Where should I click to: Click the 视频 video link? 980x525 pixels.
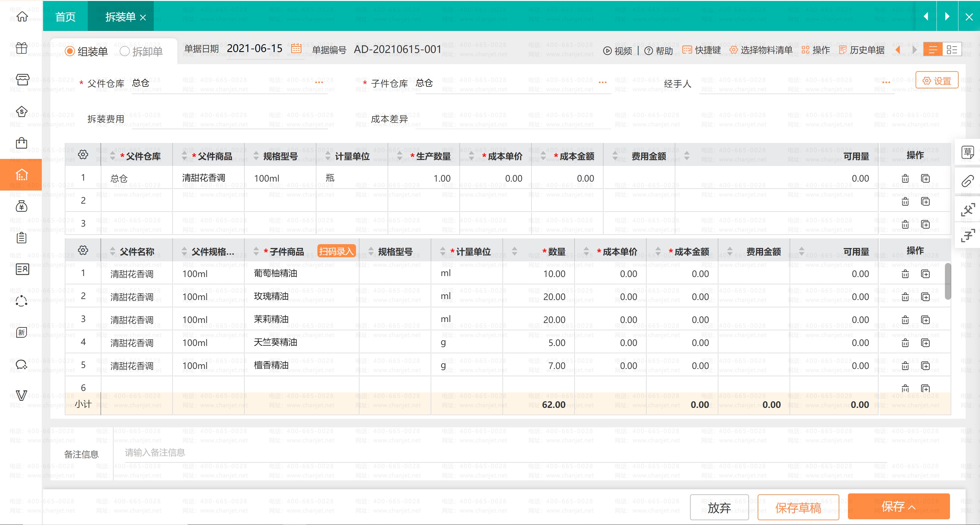(x=618, y=51)
